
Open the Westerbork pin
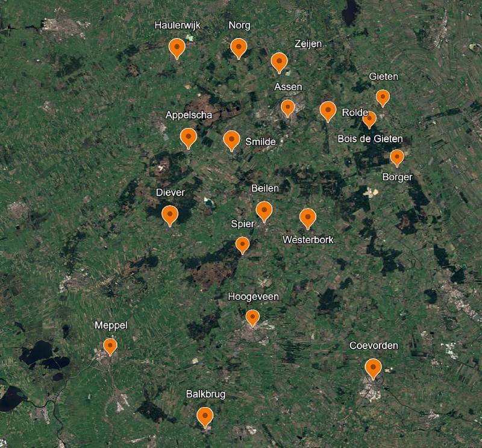click(308, 218)
